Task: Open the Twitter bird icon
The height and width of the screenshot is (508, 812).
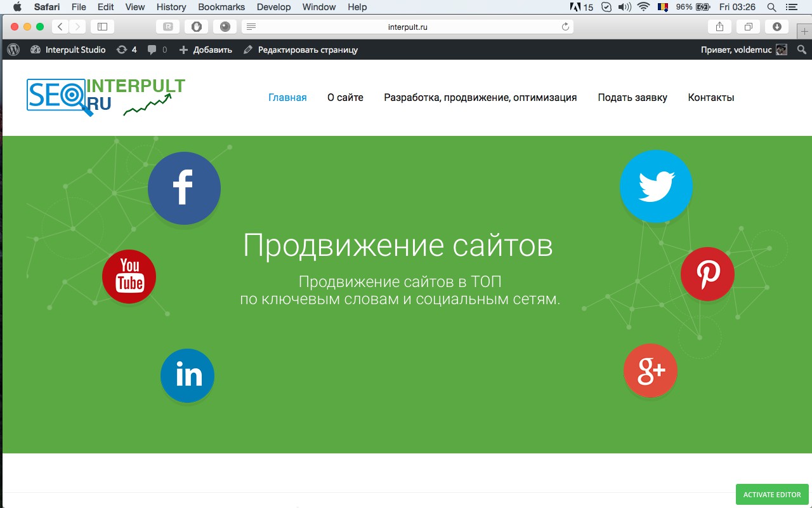Action: (656, 186)
